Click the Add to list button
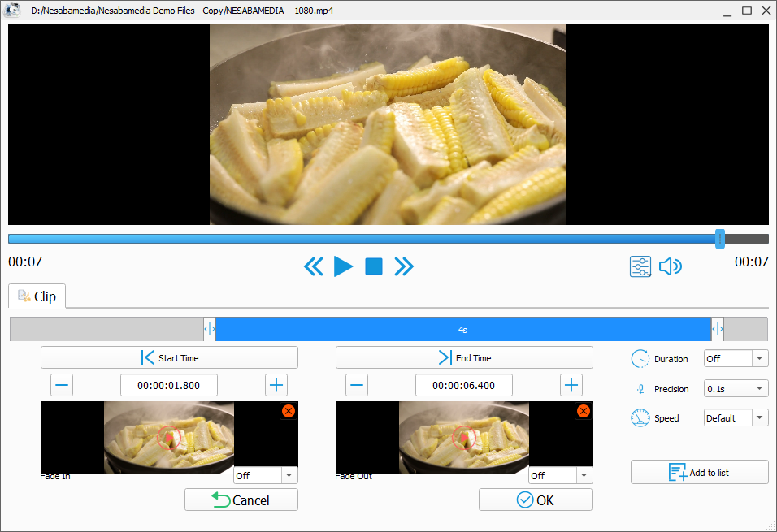This screenshot has height=532, width=777. coord(699,473)
